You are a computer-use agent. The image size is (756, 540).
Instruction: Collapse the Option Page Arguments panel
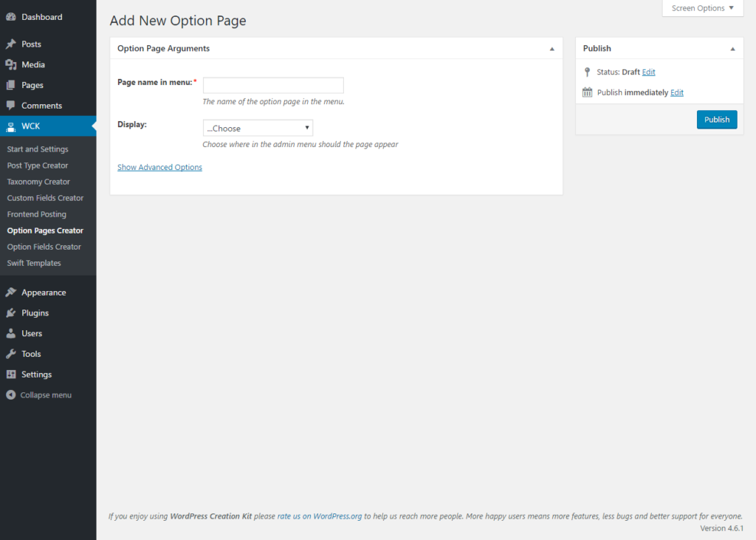tap(551, 48)
